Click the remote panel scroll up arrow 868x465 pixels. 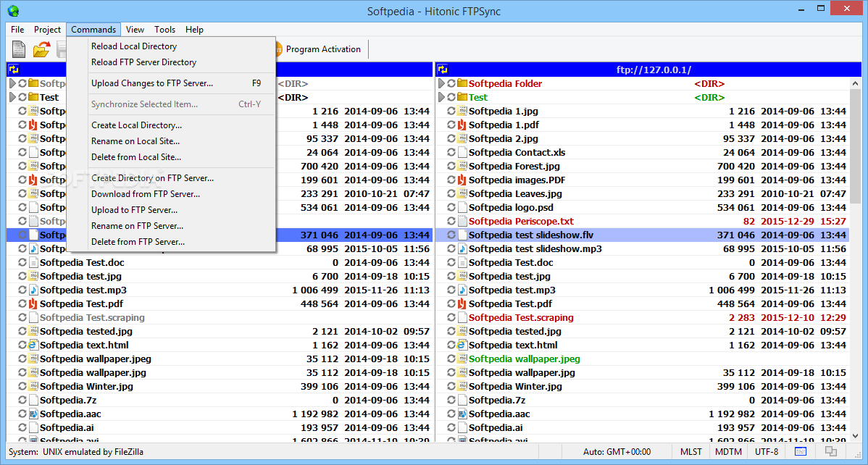point(856,83)
